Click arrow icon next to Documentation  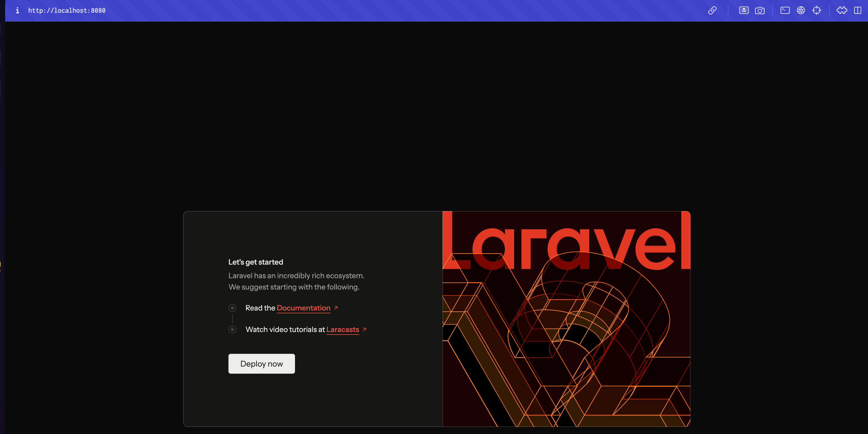coord(335,308)
